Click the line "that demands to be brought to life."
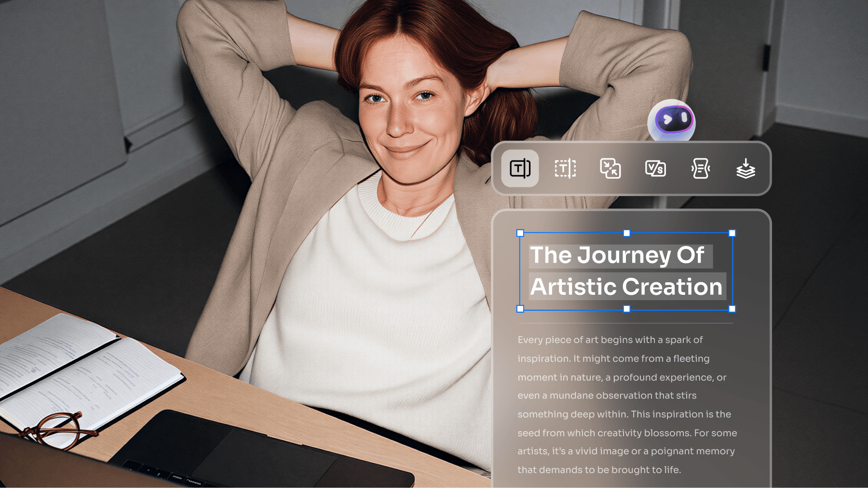The height and width of the screenshot is (488, 868). pos(599,470)
